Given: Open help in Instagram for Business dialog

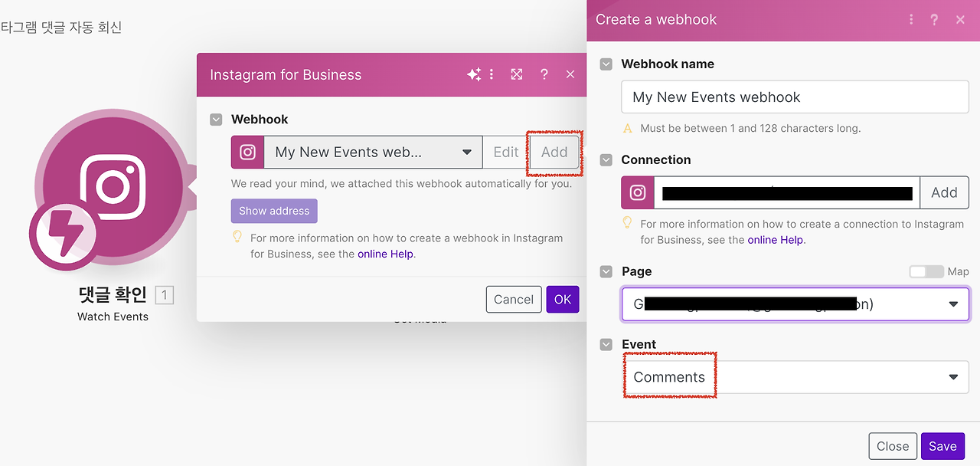Looking at the screenshot, I should pyautogui.click(x=544, y=74).
